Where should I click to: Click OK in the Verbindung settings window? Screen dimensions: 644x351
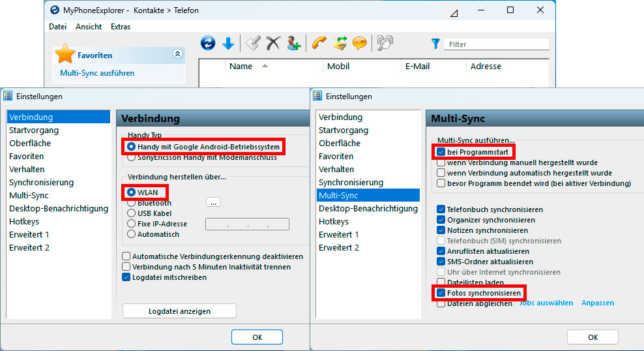tap(257, 337)
